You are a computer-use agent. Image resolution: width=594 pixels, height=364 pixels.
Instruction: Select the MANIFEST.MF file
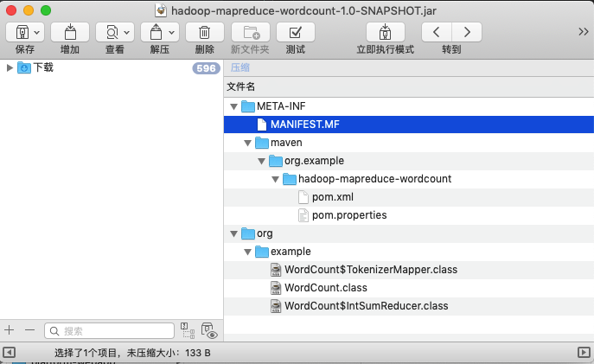(x=409, y=125)
